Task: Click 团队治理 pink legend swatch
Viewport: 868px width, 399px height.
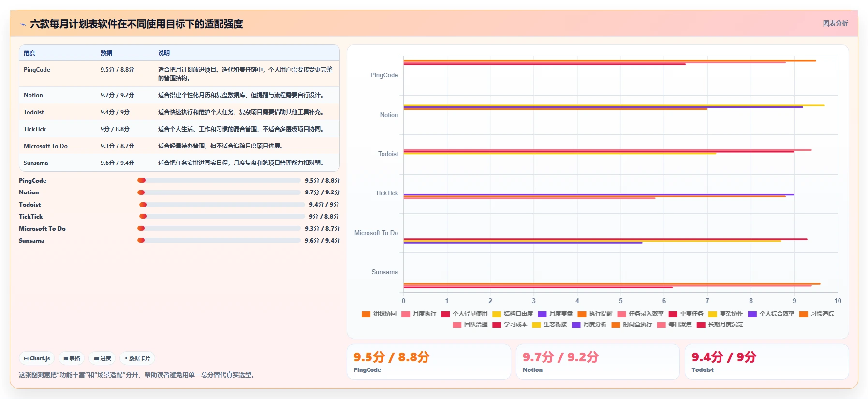Action: click(456, 325)
